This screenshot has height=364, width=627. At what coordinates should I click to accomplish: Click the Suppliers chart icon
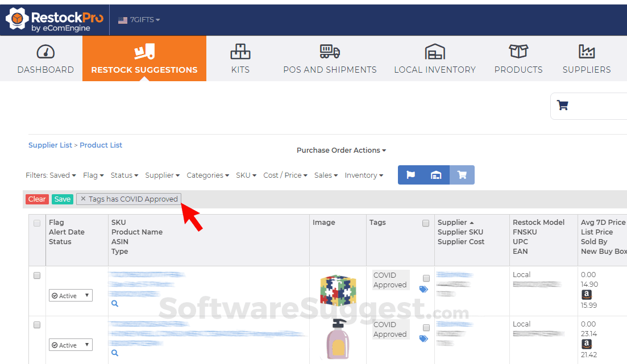coord(587,51)
